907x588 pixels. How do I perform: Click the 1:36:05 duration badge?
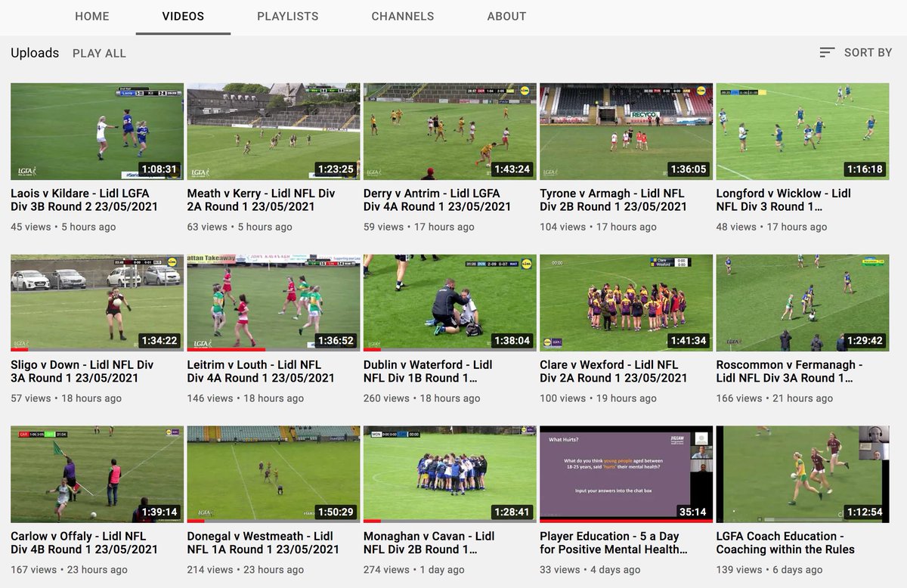(689, 169)
